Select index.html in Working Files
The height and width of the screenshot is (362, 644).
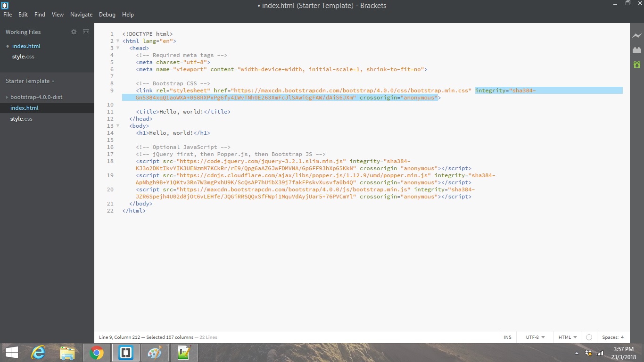[26, 46]
